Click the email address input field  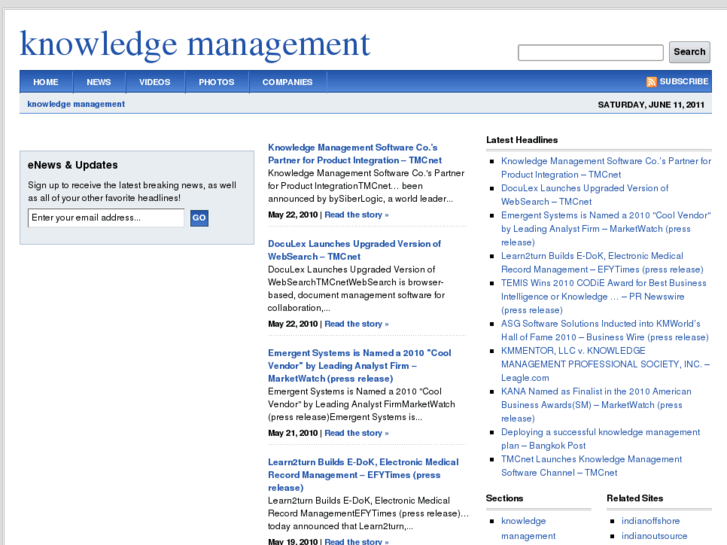(106, 218)
